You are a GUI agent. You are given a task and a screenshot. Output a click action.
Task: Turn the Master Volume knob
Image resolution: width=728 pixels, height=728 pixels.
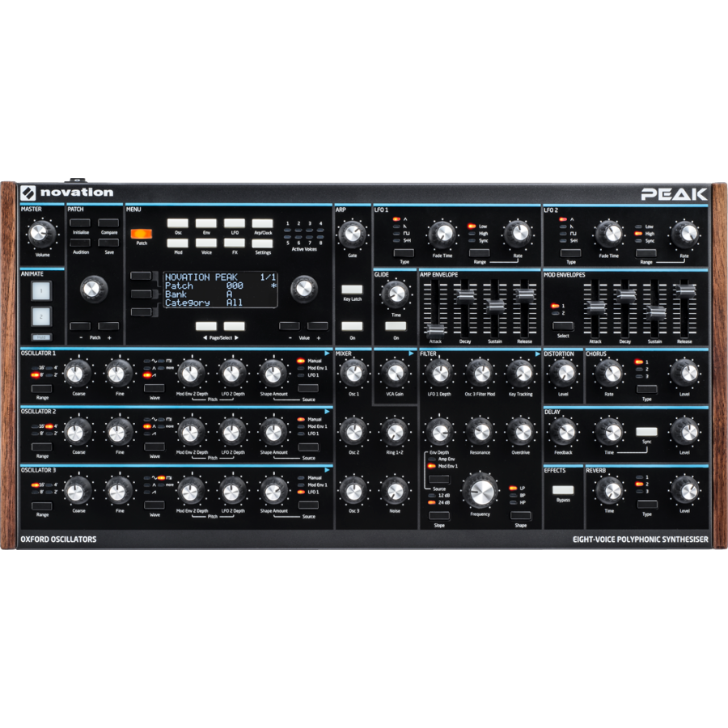(42, 233)
